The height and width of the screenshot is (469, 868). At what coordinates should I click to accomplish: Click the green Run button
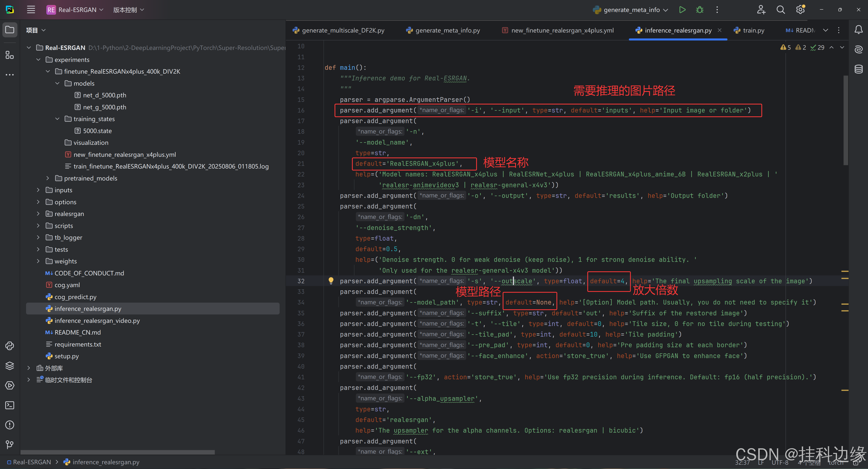682,10
